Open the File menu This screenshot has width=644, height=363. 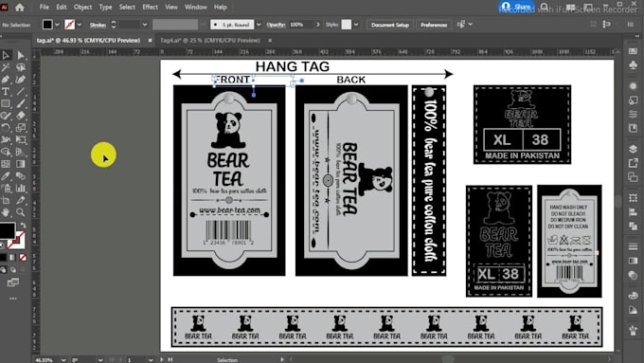[44, 7]
